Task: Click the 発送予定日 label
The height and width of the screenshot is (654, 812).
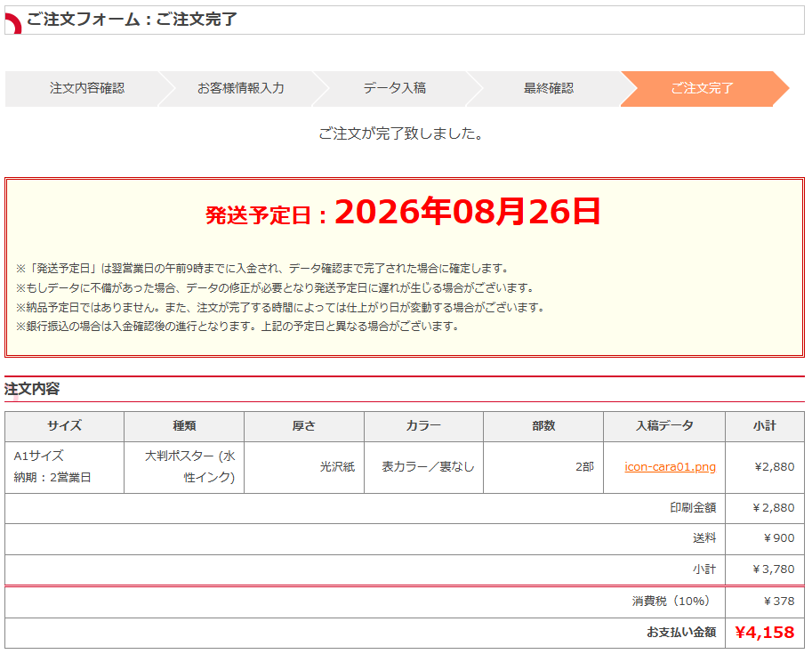Action: (x=258, y=215)
